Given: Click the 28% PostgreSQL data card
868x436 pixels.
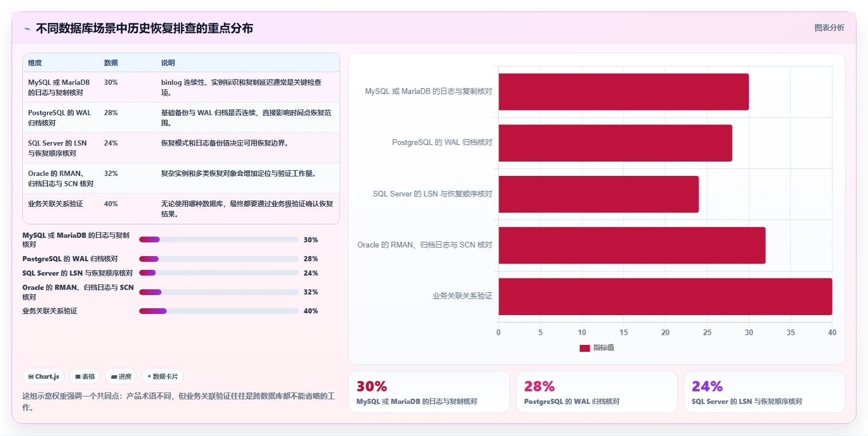Looking at the screenshot, I should [x=597, y=392].
